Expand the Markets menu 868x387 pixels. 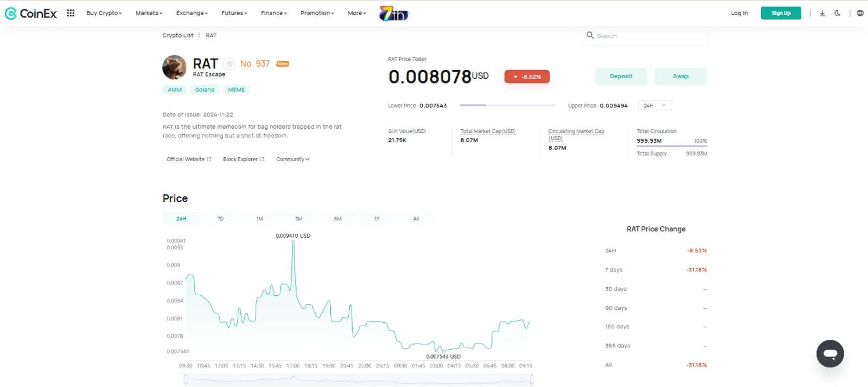coord(149,13)
